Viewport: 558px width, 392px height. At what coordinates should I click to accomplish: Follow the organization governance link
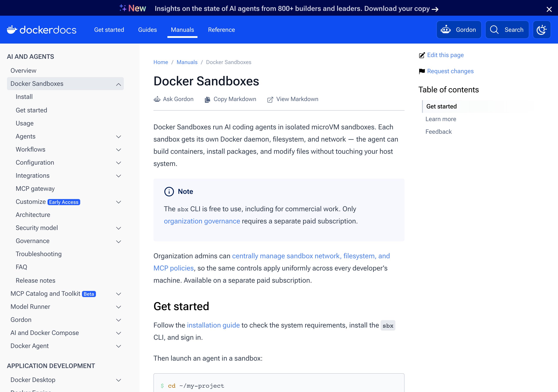[202, 221]
